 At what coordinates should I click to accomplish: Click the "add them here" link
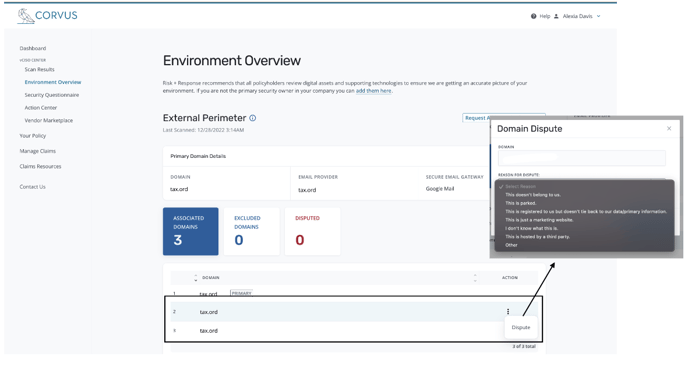tap(373, 91)
